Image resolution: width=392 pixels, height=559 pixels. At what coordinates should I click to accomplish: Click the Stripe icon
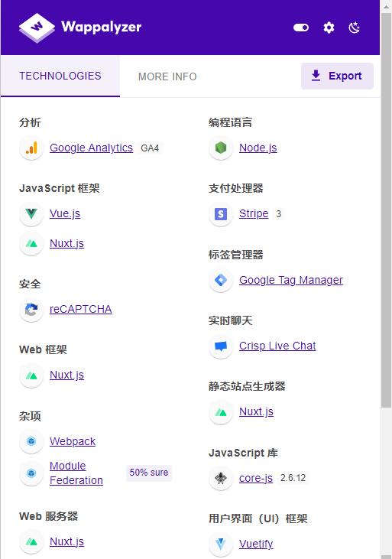coord(221,214)
